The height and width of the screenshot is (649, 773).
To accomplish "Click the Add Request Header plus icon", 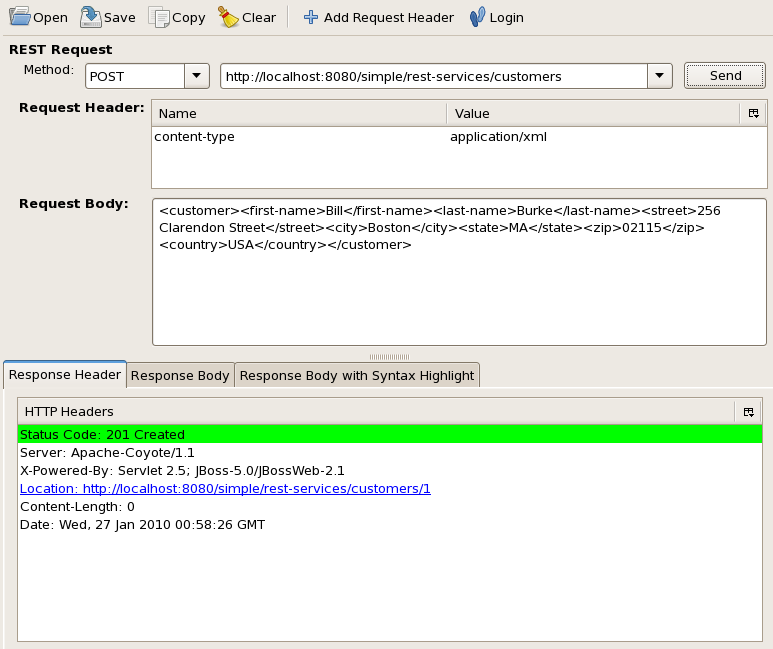I will 311,17.
